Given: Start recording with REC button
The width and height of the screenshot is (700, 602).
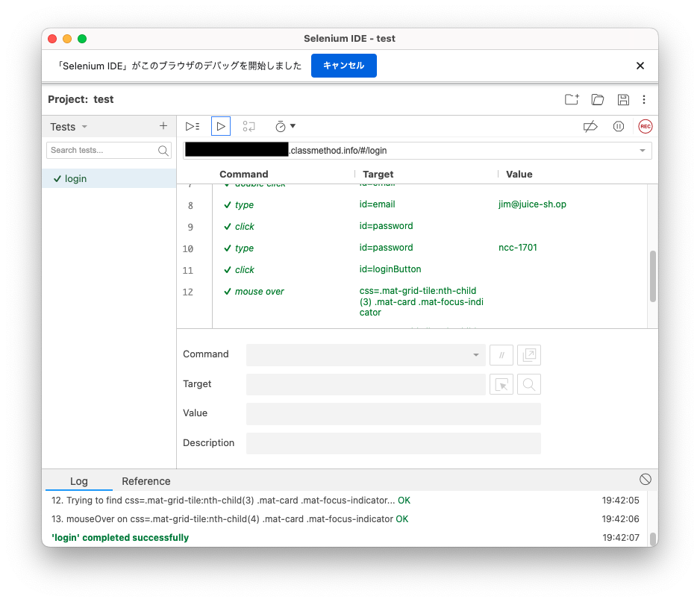Looking at the screenshot, I should click(645, 127).
